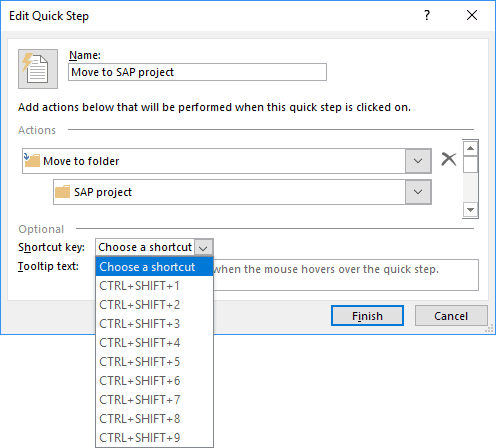Click the Cancel button

451,316
